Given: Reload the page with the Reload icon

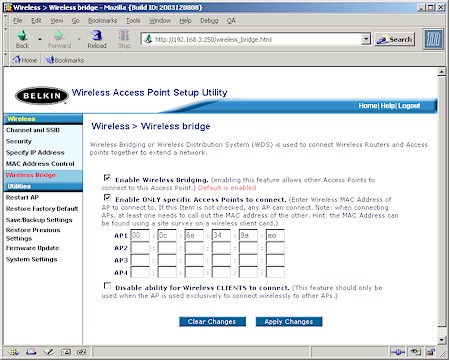Looking at the screenshot, I should point(97,39).
